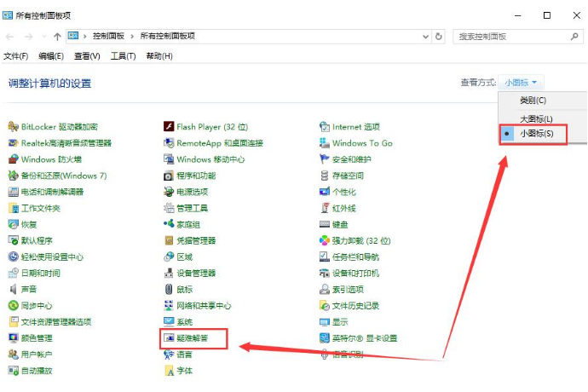Open the 查看方式 小图标 dropdown
Viewport: 588px width, 392px height.
[521, 83]
